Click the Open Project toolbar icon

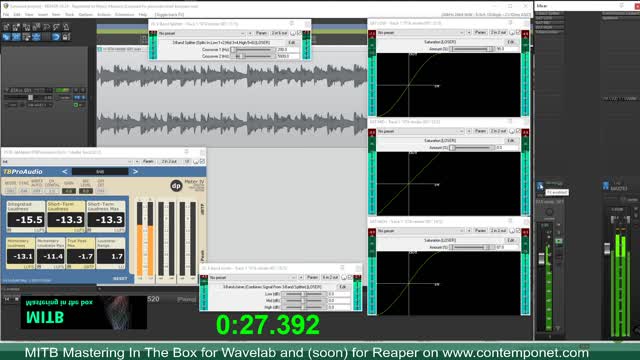[16, 27]
